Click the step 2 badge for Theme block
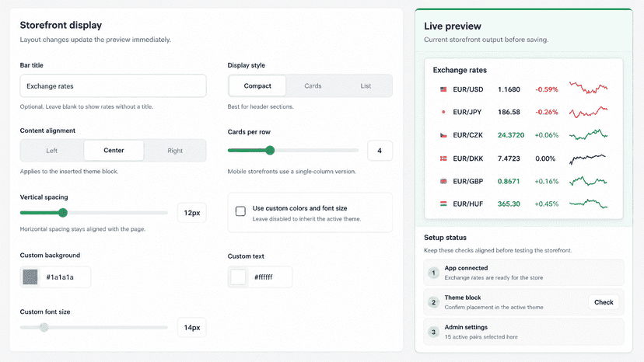This screenshot has height=362, width=644. pyautogui.click(x=433, y=302)
